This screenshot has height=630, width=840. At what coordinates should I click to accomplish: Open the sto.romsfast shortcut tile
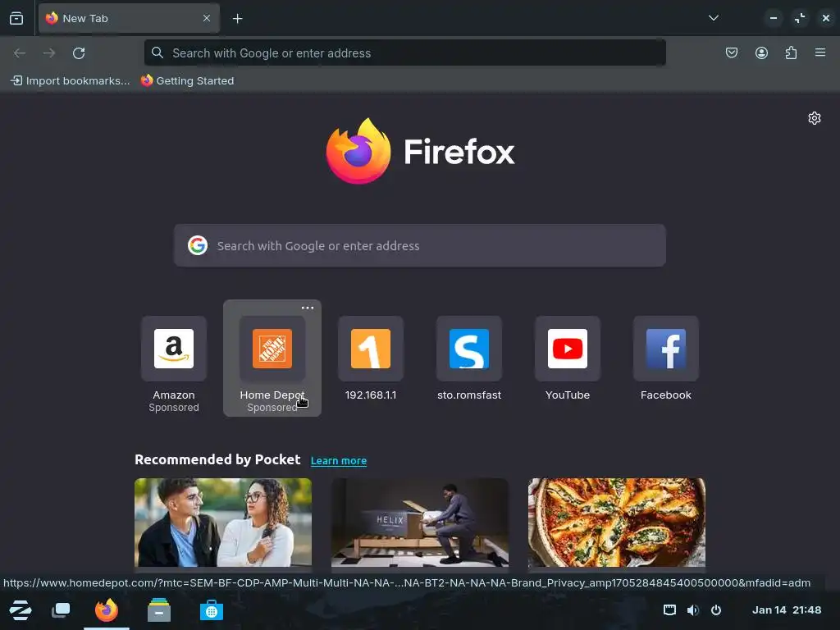point(469,358)
